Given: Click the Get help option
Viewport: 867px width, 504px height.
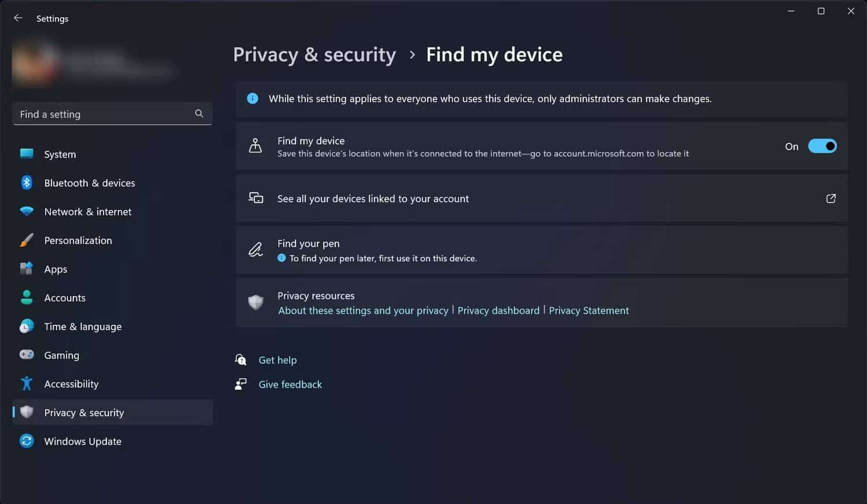Looking at the screenshot, I should pyautogui.click(x=277, y=360).
